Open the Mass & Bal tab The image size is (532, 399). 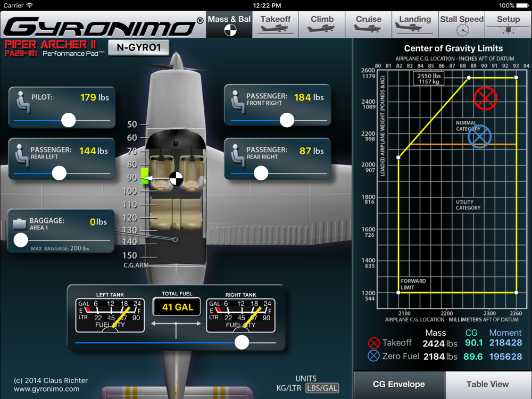(229, 24)
